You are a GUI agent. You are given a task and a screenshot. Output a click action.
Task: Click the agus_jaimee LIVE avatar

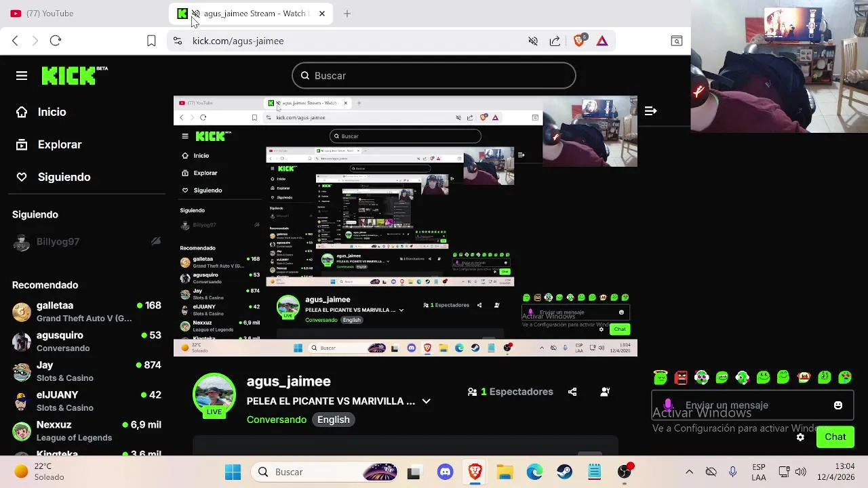pyautogui.click(x=214, y=394)
